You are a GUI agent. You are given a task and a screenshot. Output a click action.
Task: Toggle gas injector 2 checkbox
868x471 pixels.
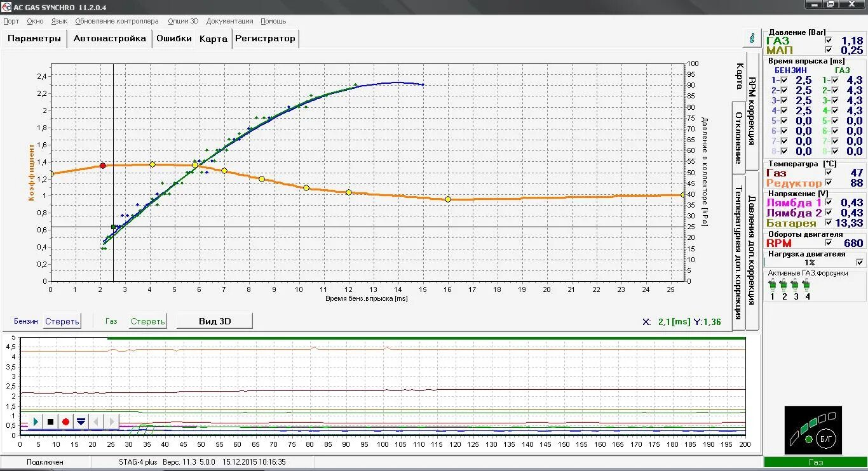coord(834,90)
